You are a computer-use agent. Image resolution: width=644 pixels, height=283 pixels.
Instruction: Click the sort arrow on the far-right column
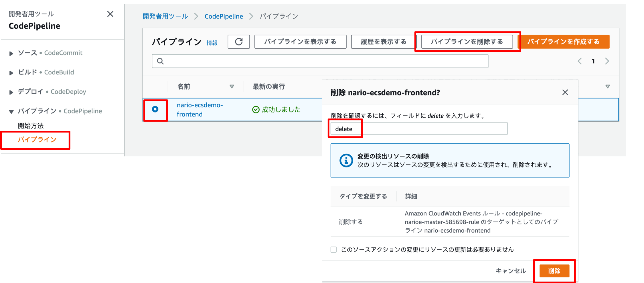click(608, 86)
